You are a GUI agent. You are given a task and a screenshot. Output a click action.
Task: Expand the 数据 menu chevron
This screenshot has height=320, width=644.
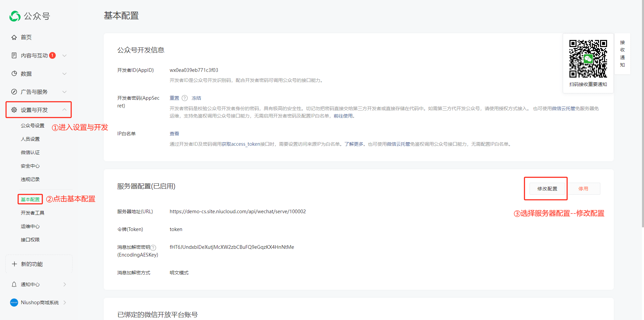click(64, 74)
